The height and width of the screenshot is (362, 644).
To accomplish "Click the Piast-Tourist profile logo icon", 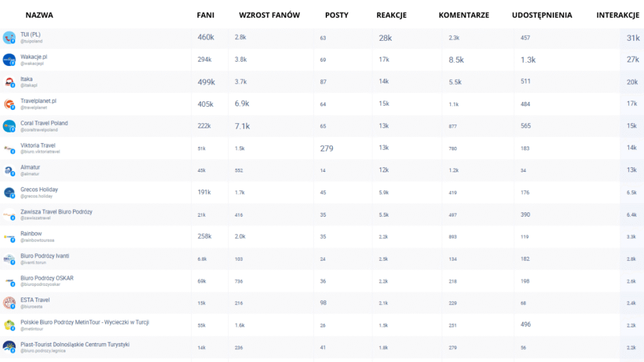I will click(9, 347).
